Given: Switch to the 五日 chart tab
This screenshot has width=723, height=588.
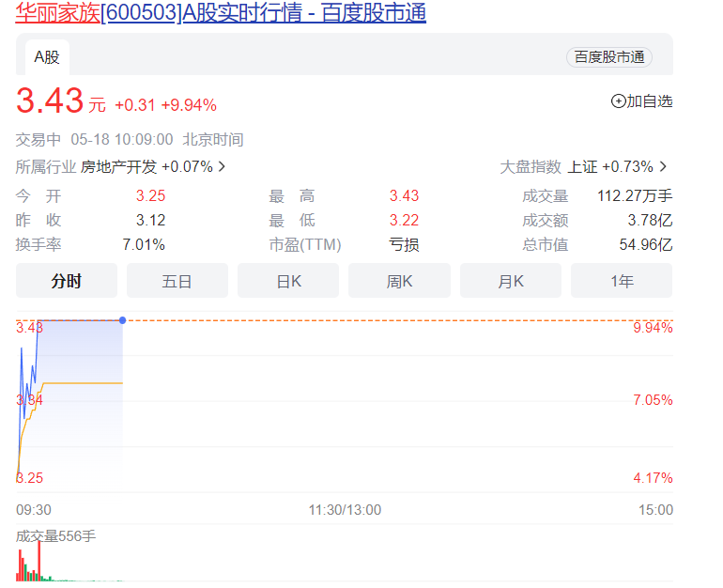Looking at the screenshot, I should pos(177,281).
